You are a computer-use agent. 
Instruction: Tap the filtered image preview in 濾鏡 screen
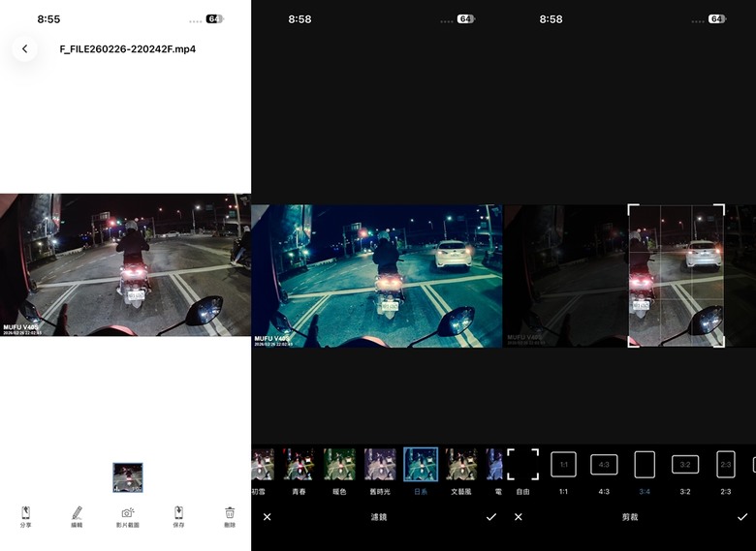point(377,275)
